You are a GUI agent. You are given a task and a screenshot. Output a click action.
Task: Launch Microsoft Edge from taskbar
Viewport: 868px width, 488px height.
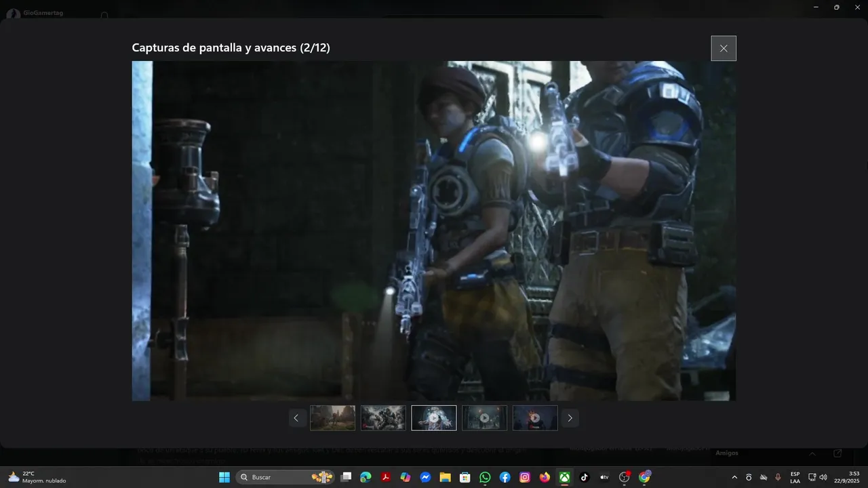366,477
